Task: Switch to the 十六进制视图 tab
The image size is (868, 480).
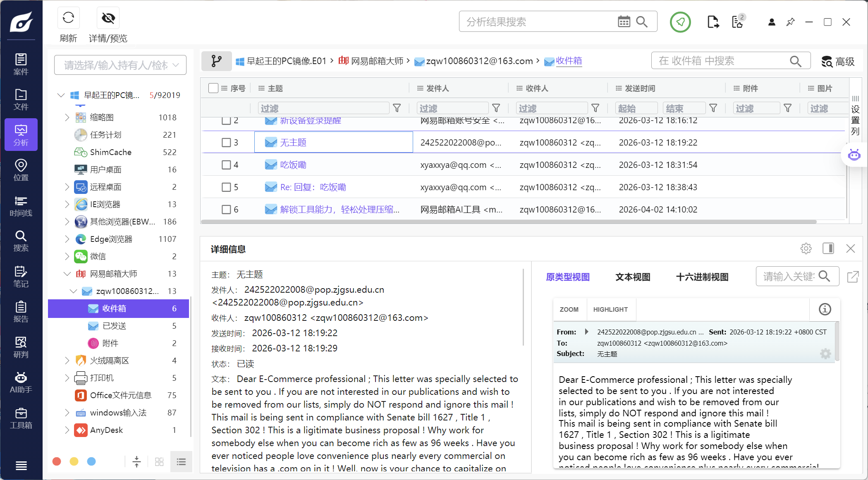Action: pyautogui.click(x=702, y=277)
